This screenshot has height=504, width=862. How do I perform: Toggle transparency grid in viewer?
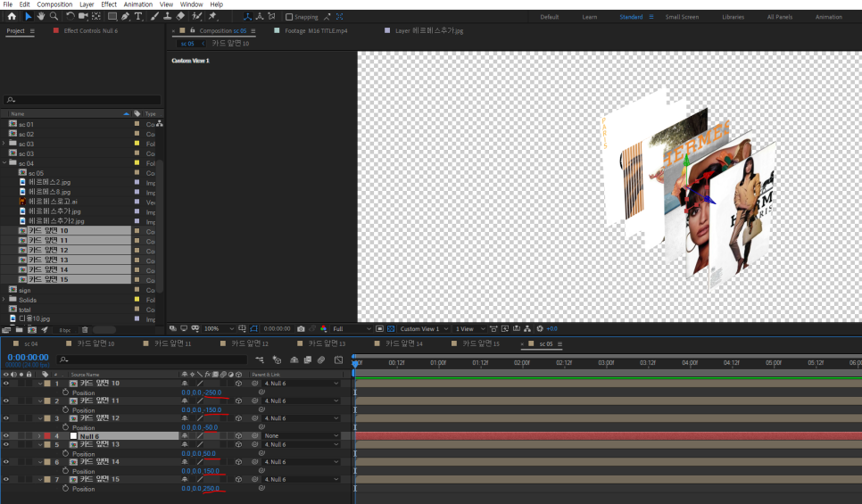point(391,328)
